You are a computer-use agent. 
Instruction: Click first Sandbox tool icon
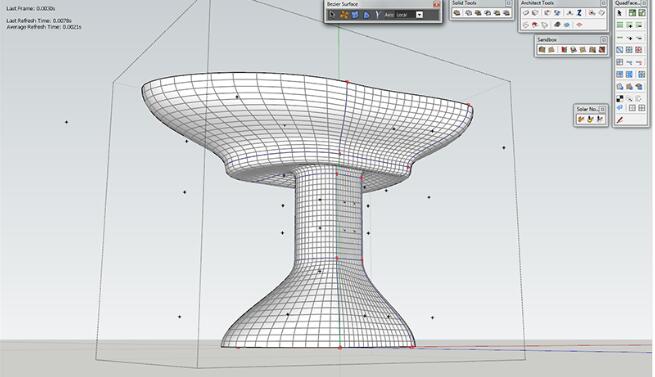click(x=542, y=50)
